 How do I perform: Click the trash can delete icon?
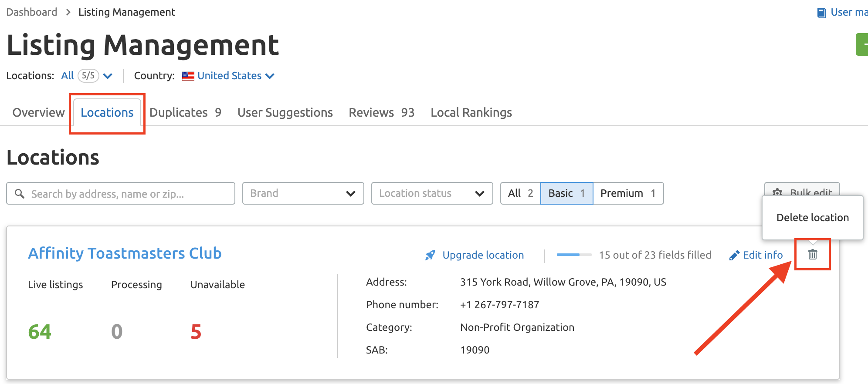point(812,255)
